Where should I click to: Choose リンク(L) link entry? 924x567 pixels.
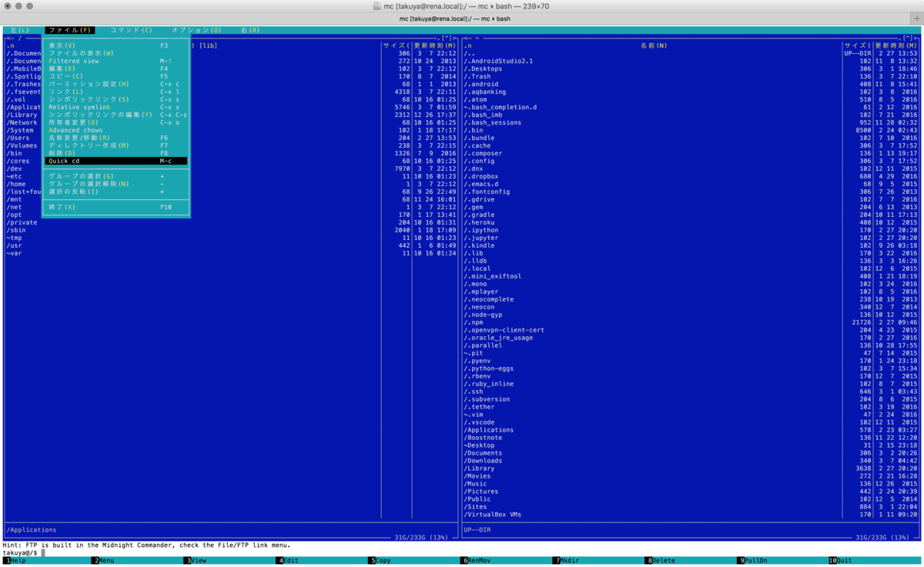coord(115,92)
